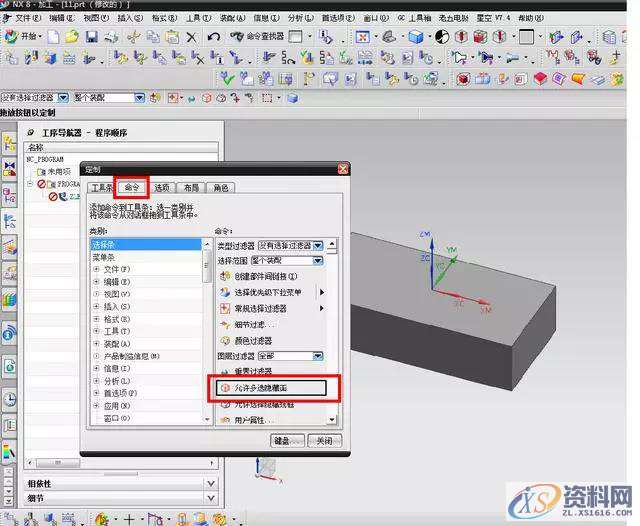Image resolution: width=640 pixels, height=526 pixels.
Task: Switch to the 命令 tab
Action: 131,187
